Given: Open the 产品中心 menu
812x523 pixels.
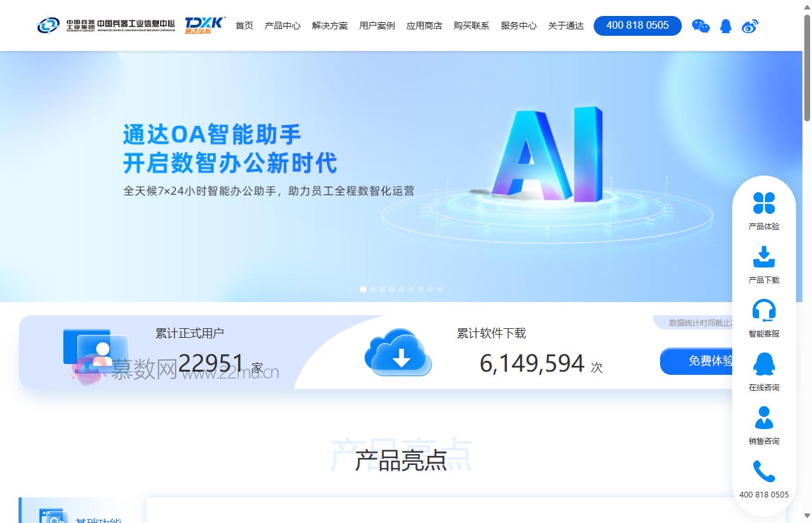Looking at the screenshot, I should pos(282,26).
